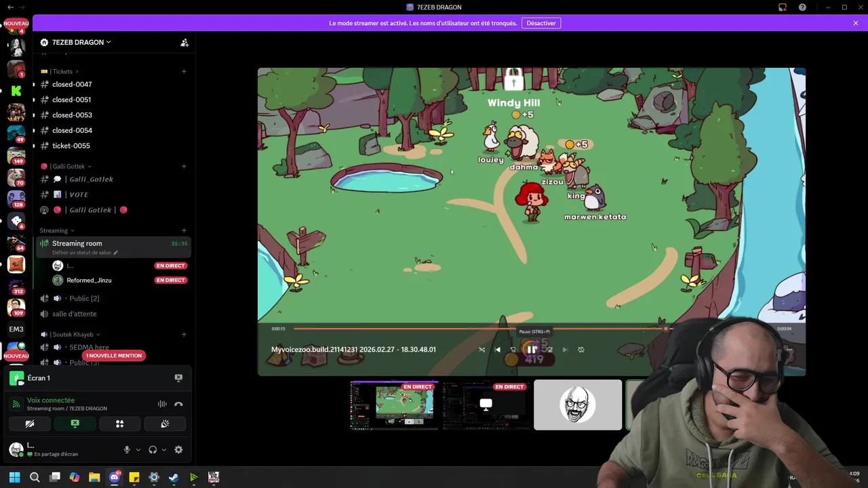This screenshot has height=488, width=868.
Task: Open activities launcher button
Action: click(119, 424)
